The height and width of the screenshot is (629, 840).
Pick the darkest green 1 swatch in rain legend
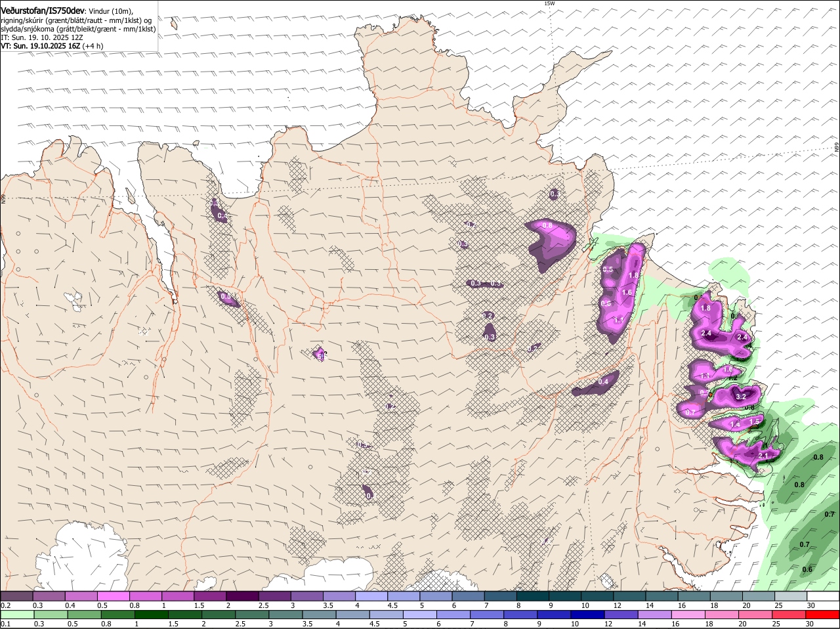152,615
